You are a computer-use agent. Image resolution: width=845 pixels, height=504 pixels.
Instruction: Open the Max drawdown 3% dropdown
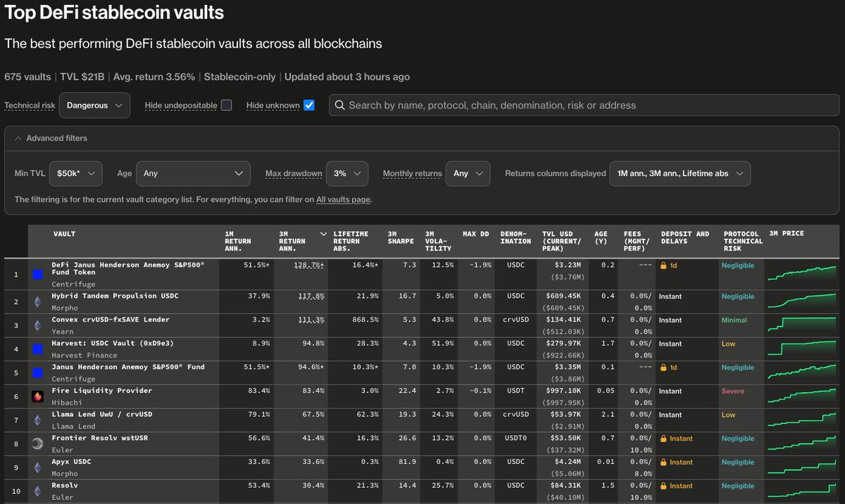(x=347, y=173)
